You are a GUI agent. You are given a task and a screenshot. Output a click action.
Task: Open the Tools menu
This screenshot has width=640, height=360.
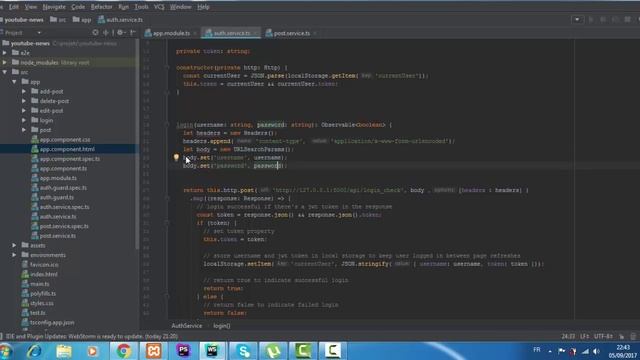(x=141, y=7)
